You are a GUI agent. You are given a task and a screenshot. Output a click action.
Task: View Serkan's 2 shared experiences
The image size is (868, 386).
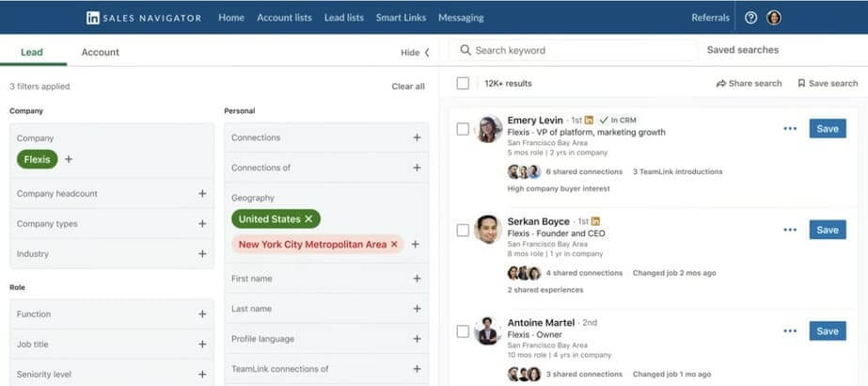point(545,290)
